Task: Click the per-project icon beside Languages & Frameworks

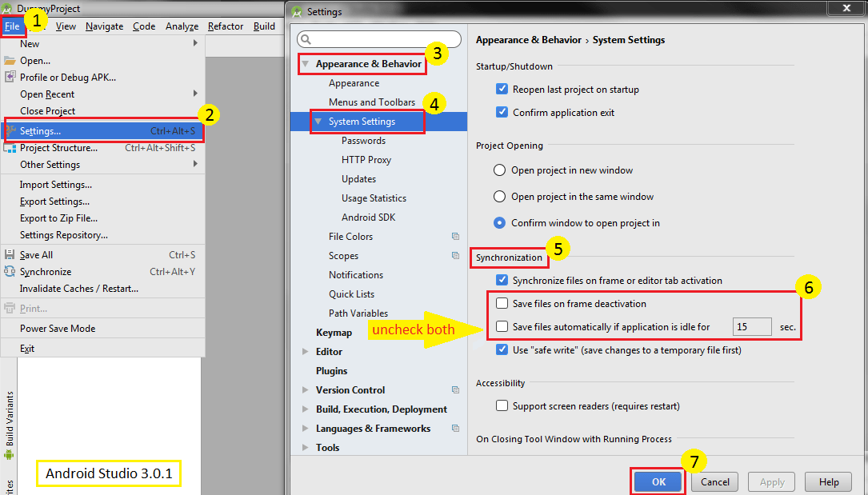Action: pos(455,429)
